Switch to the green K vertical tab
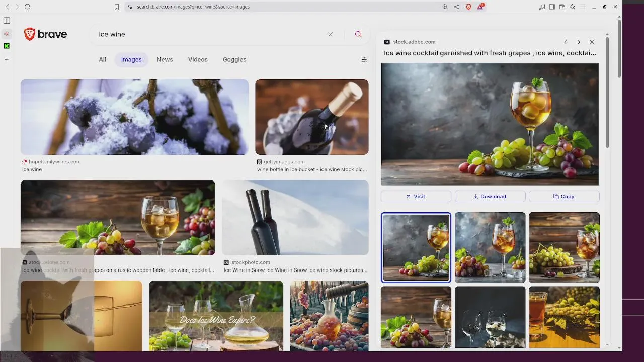Viewport: 644px width, 362px height. coord(7,46)
